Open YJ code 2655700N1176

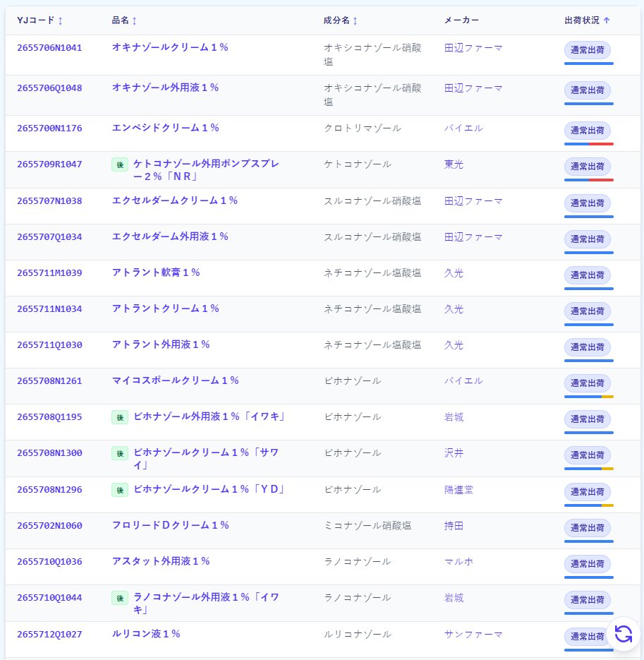tap(49, 128)
